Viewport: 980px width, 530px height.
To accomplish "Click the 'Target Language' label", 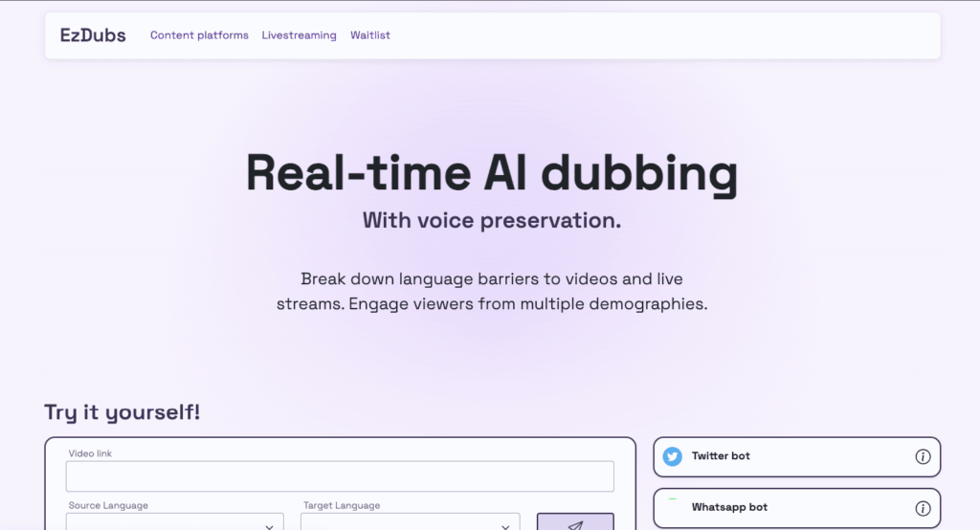I will tap(342, 506).
